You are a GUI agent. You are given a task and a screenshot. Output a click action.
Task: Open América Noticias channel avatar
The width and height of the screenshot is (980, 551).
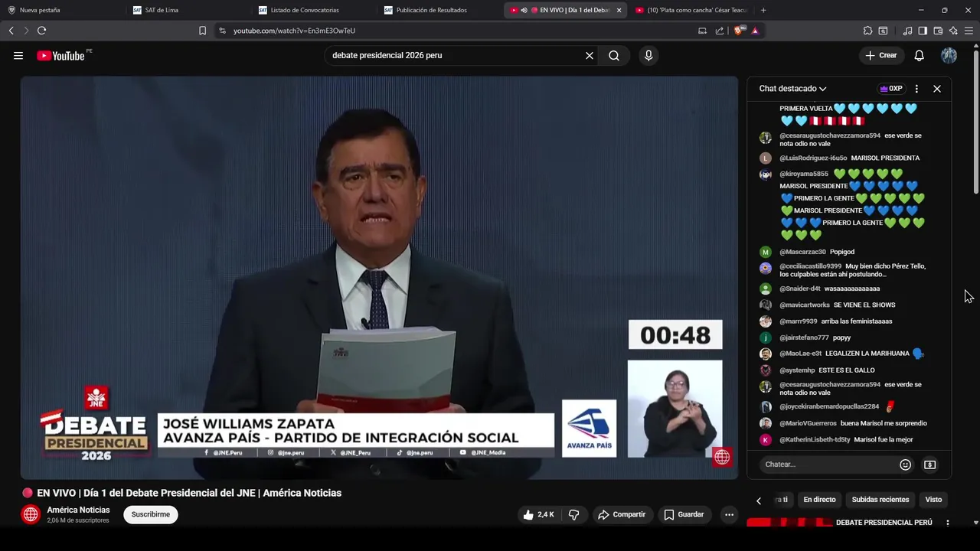[x=31, y=514]
